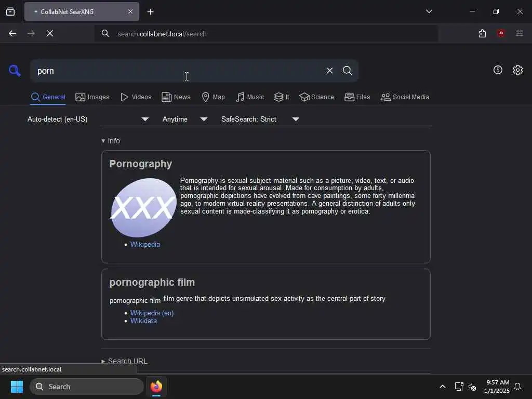Open the clock and date flyout

pos(497,387)
